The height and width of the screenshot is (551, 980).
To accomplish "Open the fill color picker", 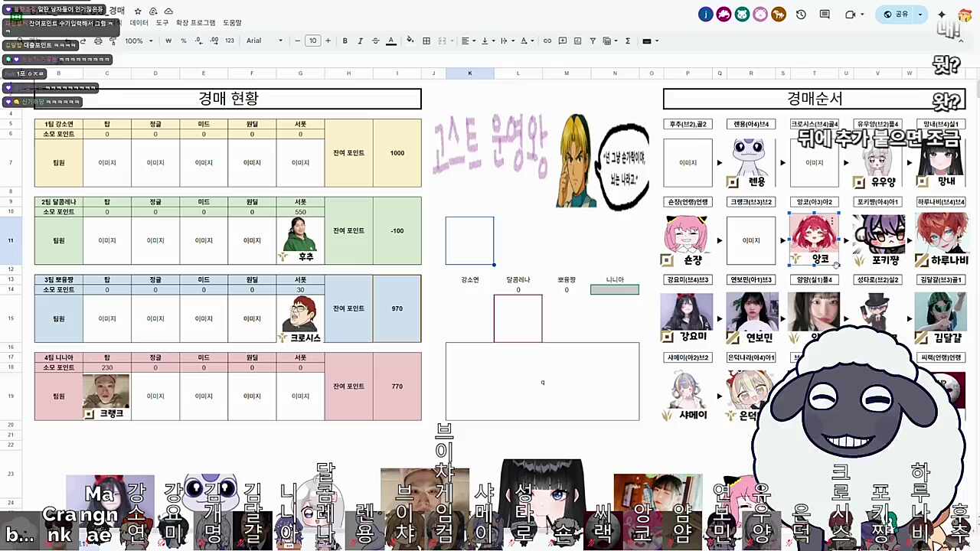I will (x=410, y=41).
